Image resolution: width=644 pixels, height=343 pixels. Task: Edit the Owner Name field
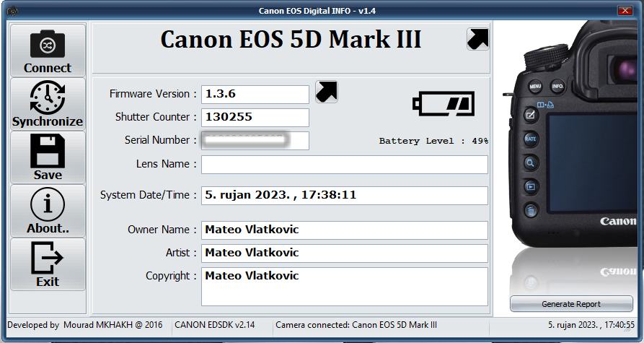tap(345, 230)
